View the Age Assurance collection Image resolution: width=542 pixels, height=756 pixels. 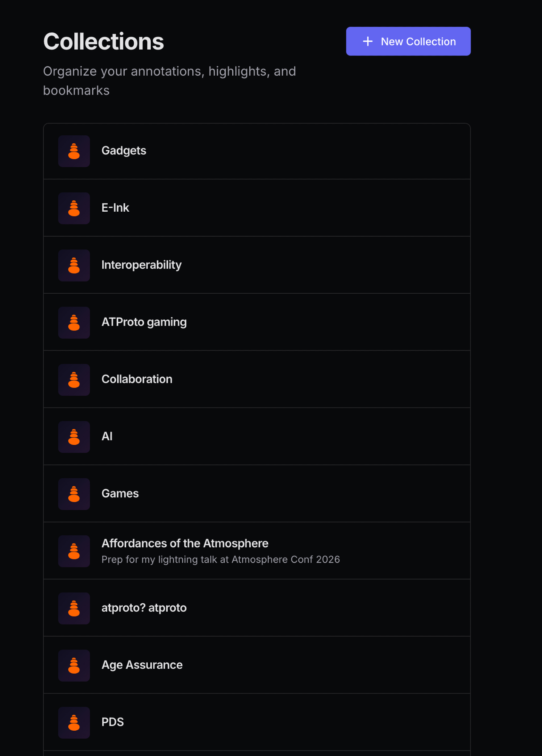[142, 665]
